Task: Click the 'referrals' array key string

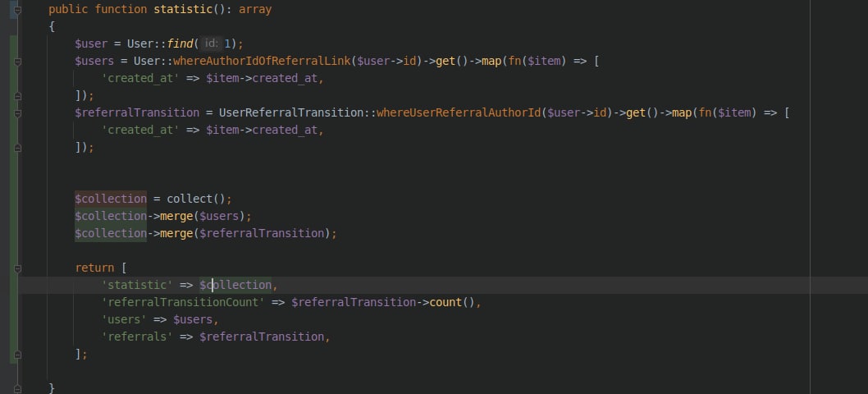Action: point(137,337)
